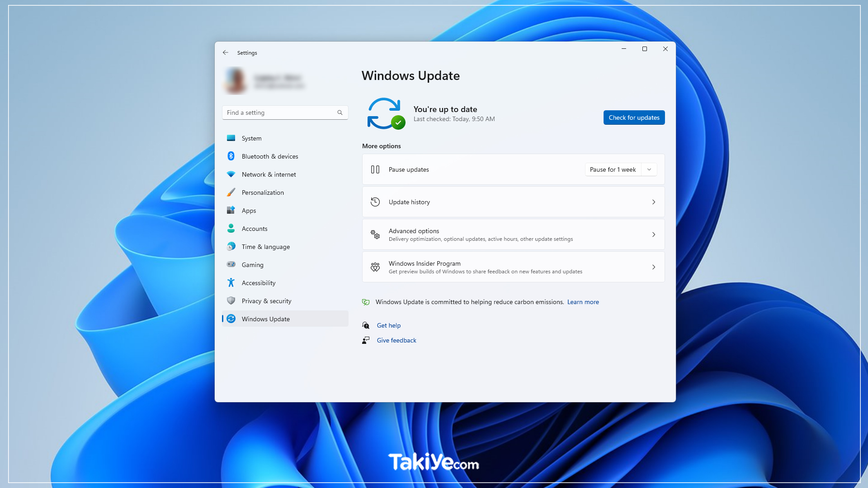Expand the Pause updates dropdown

pos(649,169)
